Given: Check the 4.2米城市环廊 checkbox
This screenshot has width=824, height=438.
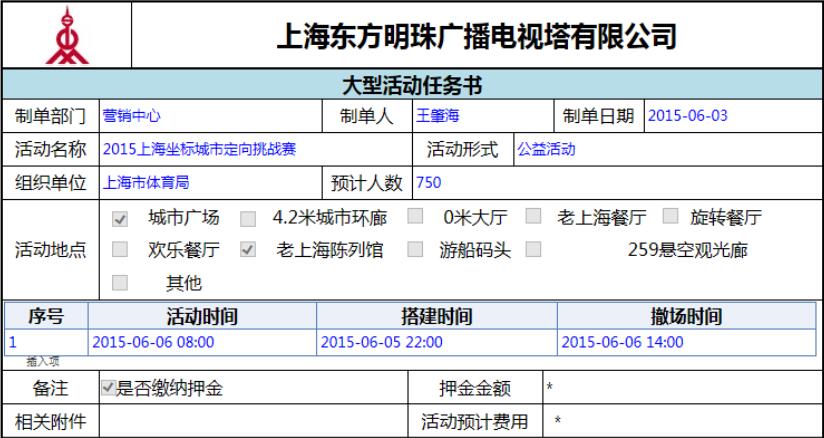Looking at the screenshot, I should pyautogui.click(x=248, y=219).
